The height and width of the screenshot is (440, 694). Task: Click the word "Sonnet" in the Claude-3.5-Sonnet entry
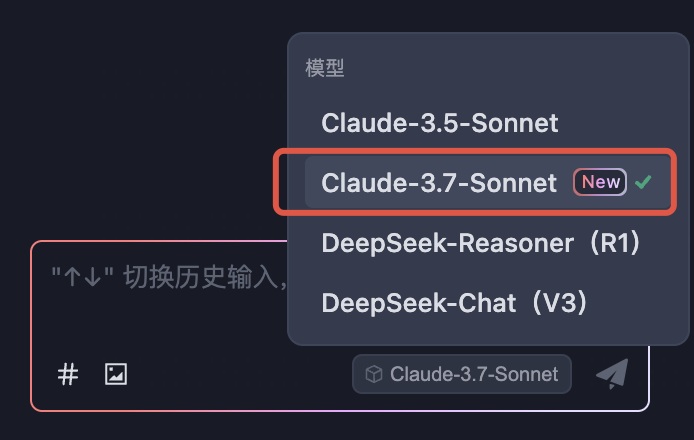click(x=516, y=123)
